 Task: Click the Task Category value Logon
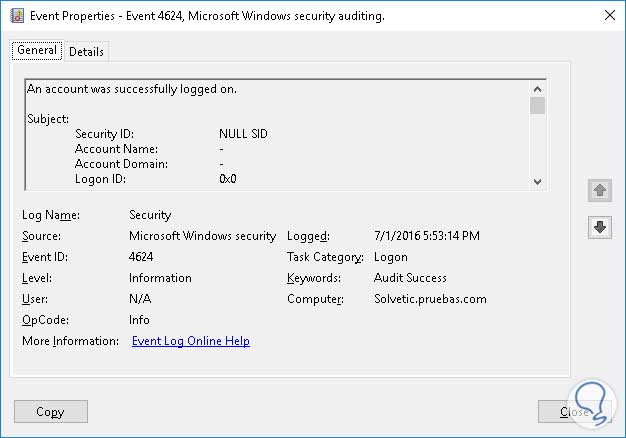[x=391, y=257]
